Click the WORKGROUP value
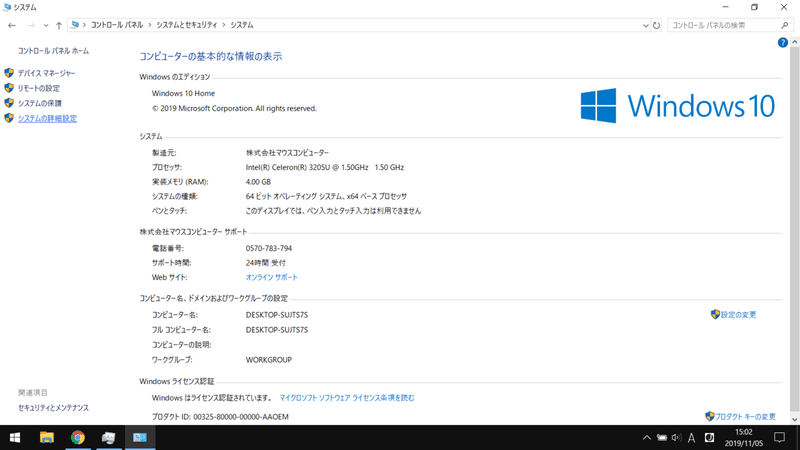 tap(269, 360)
